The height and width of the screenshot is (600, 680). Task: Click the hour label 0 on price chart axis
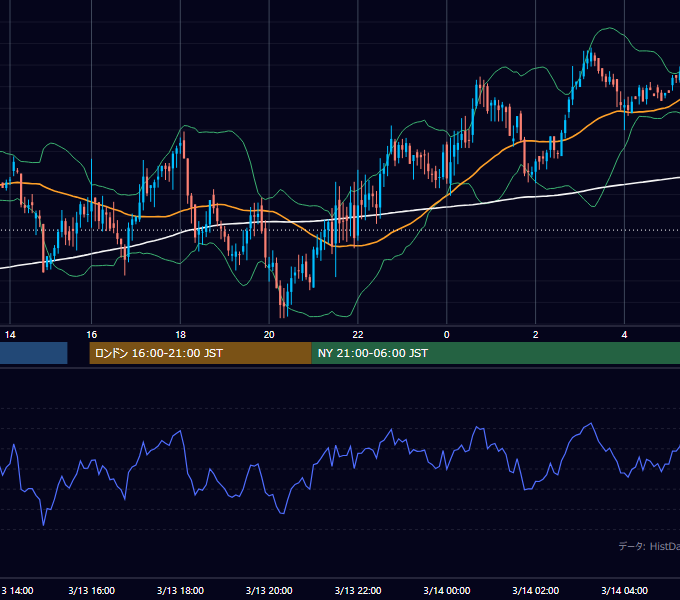pyautogui.click(x=447, y=335)
